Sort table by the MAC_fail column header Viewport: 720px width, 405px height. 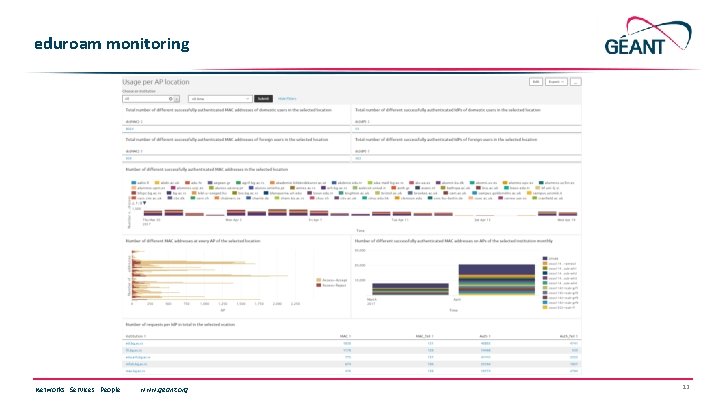tap(424, 336)
